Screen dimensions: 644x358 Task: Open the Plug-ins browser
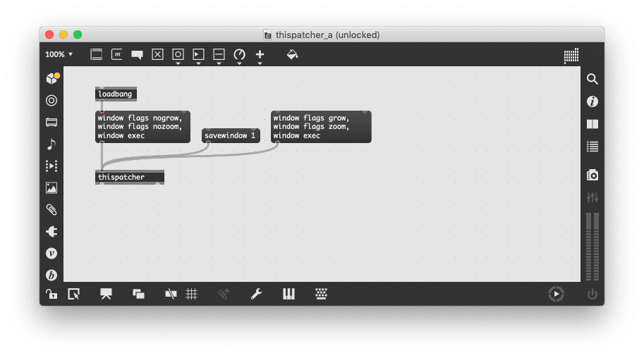[x=51, y=232]
